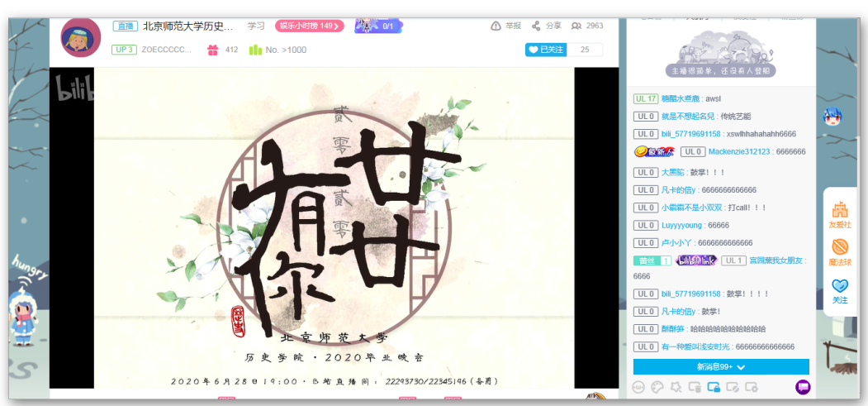Click the 分享 share button
This screenshot has height=406, width=868.
(x=547, y=26)
